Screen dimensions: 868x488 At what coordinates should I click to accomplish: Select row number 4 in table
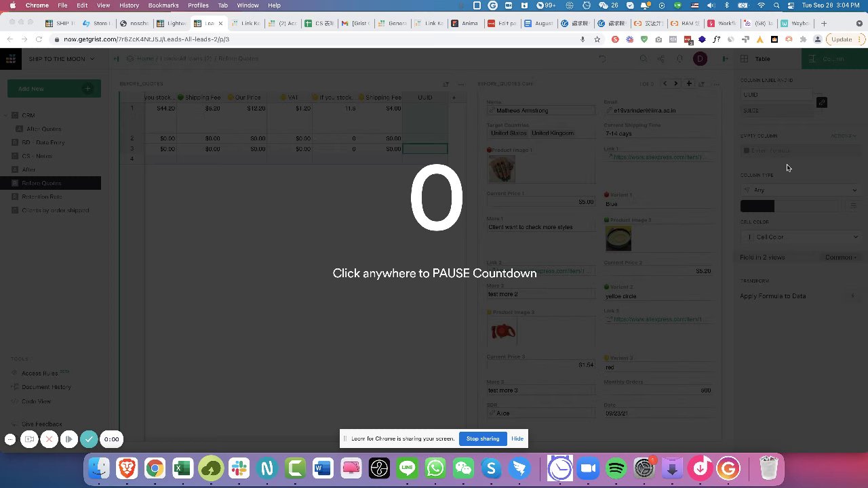(132, 159)
